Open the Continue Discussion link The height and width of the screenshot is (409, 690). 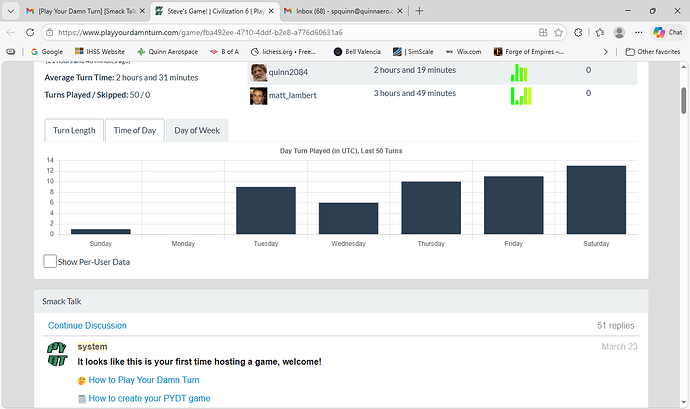[x=87, y=325]
